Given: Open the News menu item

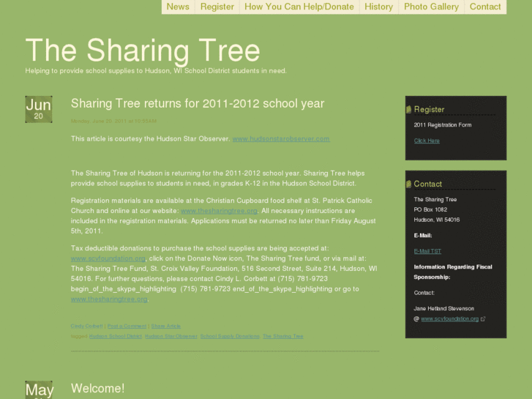Looking at the screenshot, I should tap(178, 7).
